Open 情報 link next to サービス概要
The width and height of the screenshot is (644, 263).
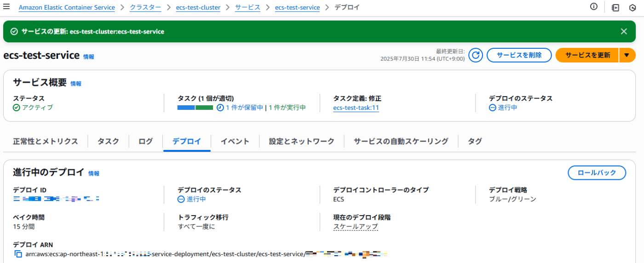click(x=76, y=84)
